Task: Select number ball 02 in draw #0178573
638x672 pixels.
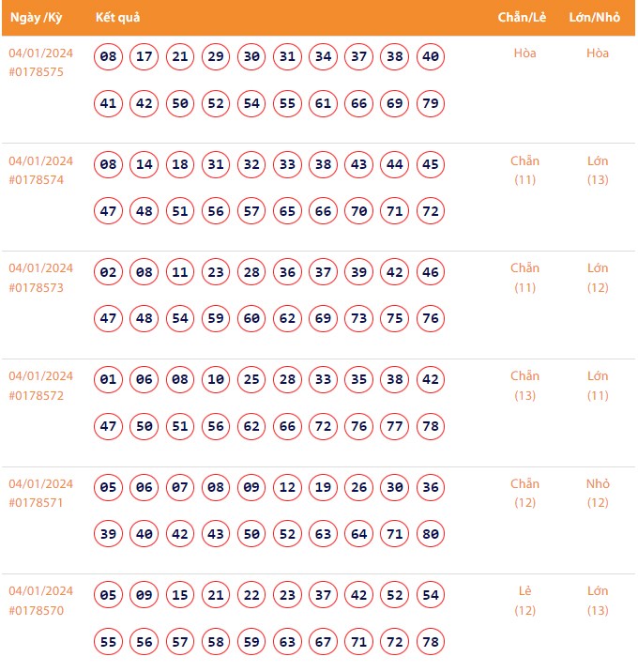Action: (109, 273)
